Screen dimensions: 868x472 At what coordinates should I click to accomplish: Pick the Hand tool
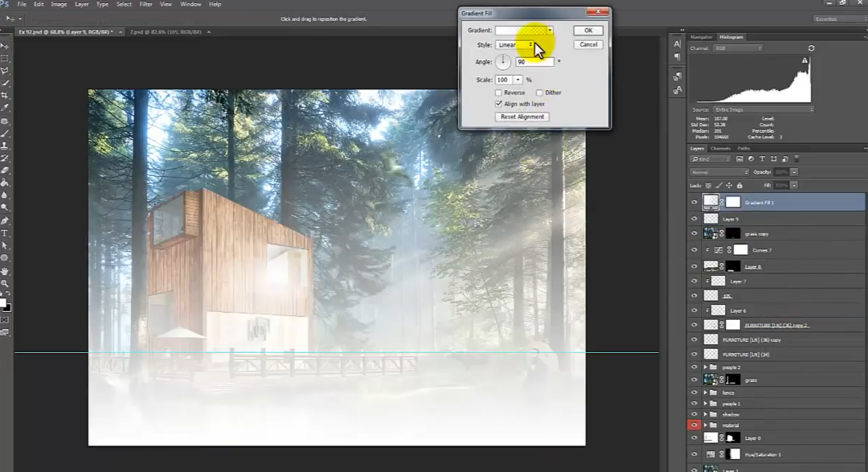(x=6, y=271)
